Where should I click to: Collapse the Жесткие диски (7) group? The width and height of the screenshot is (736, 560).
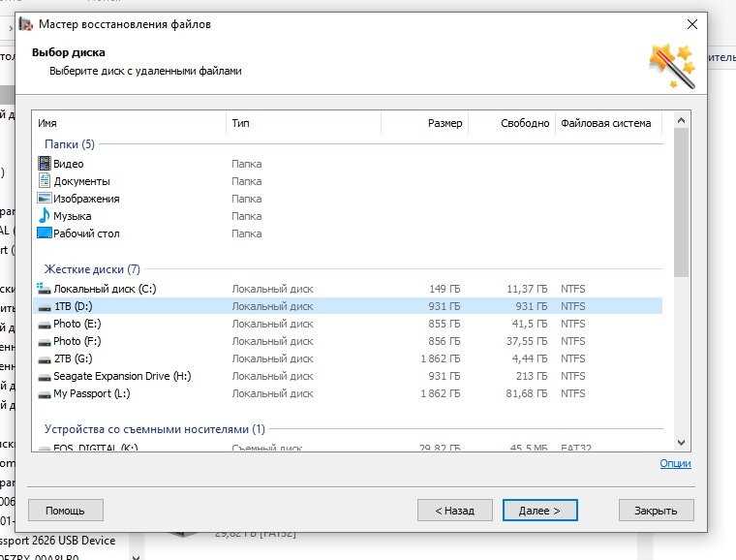(x=91, y=269)
